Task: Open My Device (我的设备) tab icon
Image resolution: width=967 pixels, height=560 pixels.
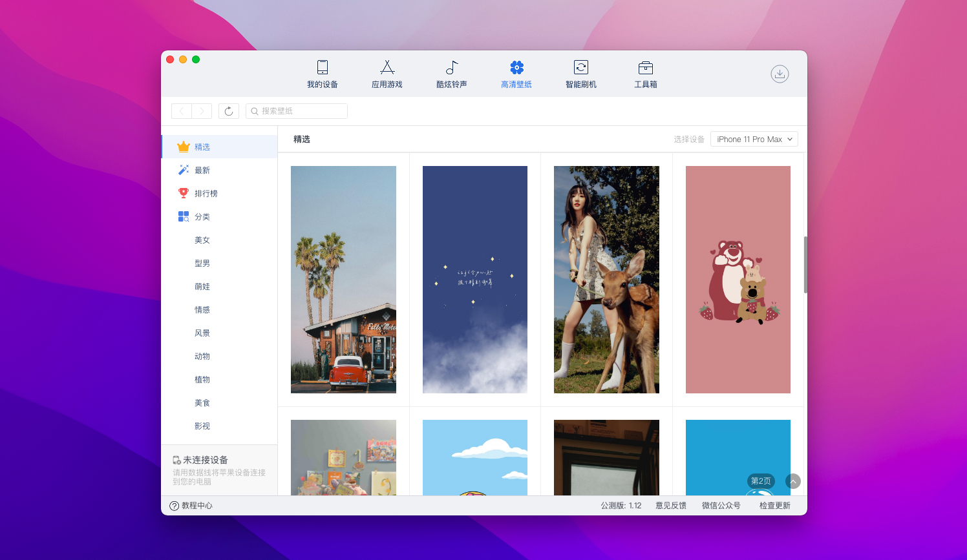Action: 322,67
